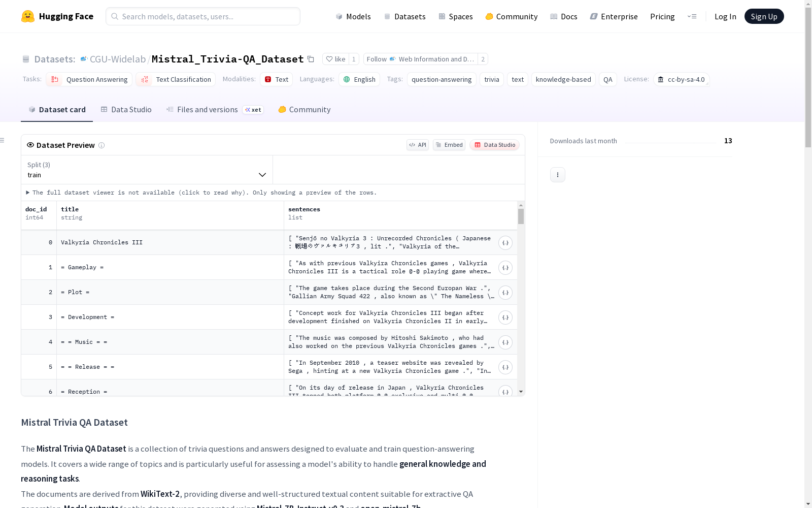Open Enterprise in top navigation
Viewport: 812px width, 508px height.
(x=614, y=16)
